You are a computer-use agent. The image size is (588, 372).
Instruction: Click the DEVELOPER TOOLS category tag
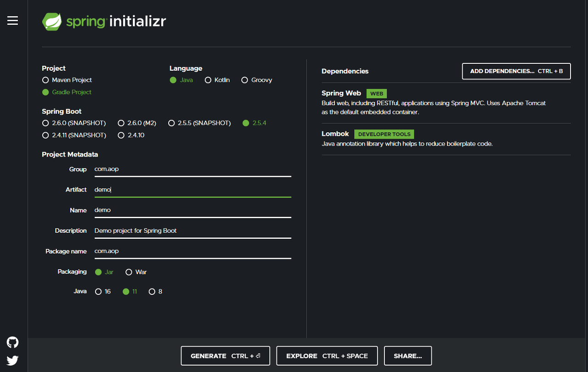coord(384,134)
